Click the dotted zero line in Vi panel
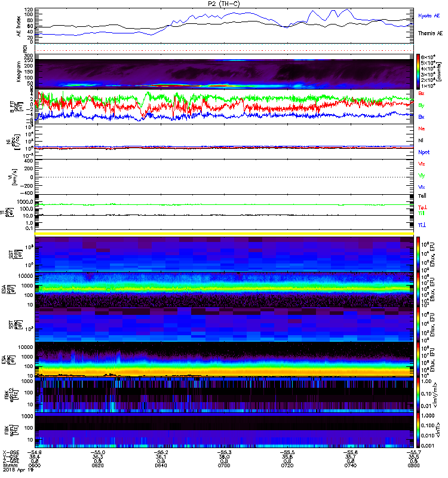The height and width of the screenshot is (478, 448). (x=225, y=177)
